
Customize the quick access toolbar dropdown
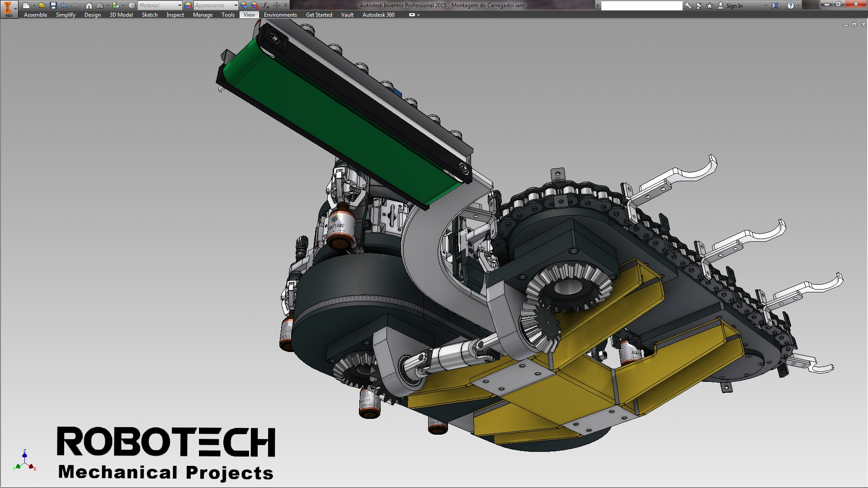click(x=286, y=5)
